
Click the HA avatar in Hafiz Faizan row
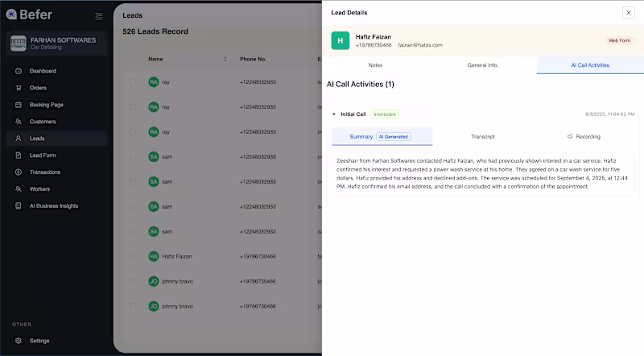pyautogui.click(x=154, y=256)
